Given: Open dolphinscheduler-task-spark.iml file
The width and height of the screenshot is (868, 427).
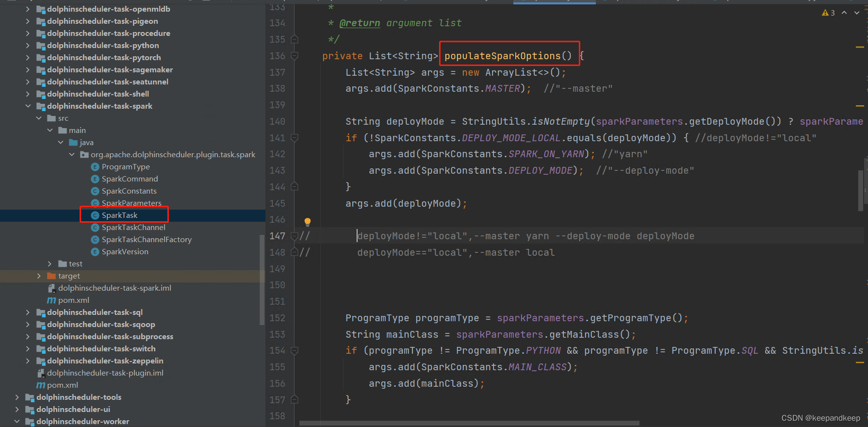Looking at the screenshot, I should (x=115, y=288).
